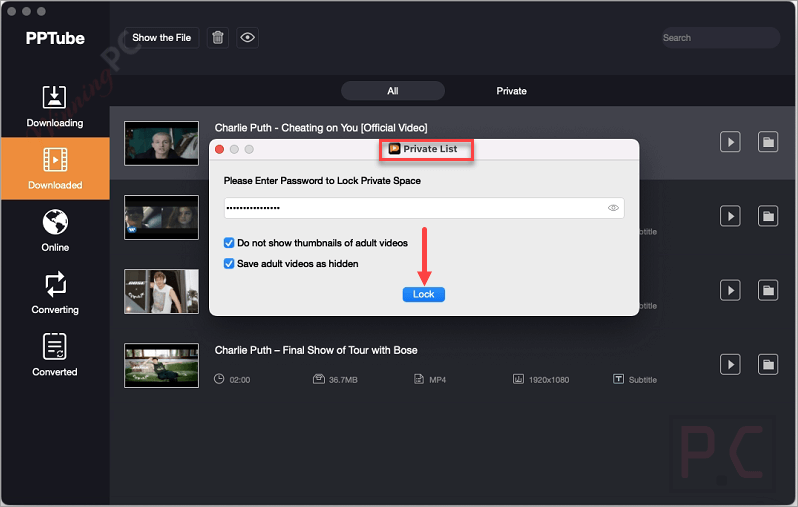Image resolution: width=798 pixels, height=507 pixels.
Task: Click the Subtitle icon of Final Show video
Action: pos(618,379)
